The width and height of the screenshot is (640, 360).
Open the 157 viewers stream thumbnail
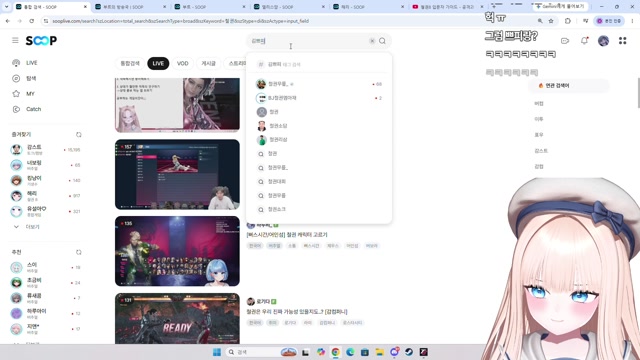click(x=177, y=174)
